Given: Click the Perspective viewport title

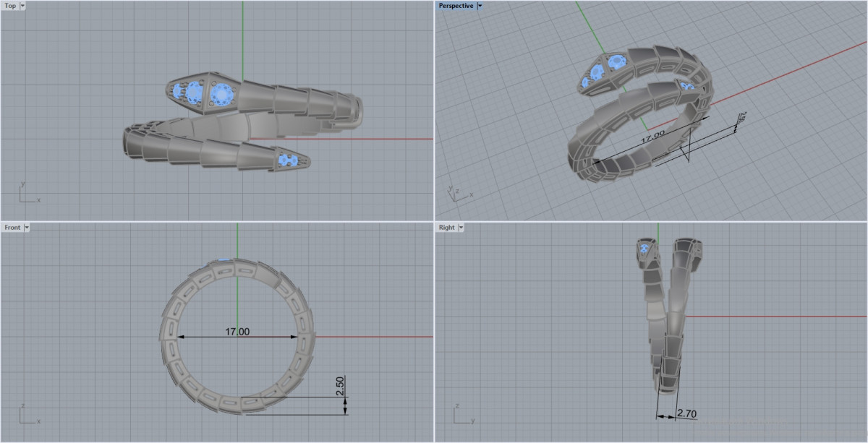Looking at the screenshot, I should click(456, 6).
